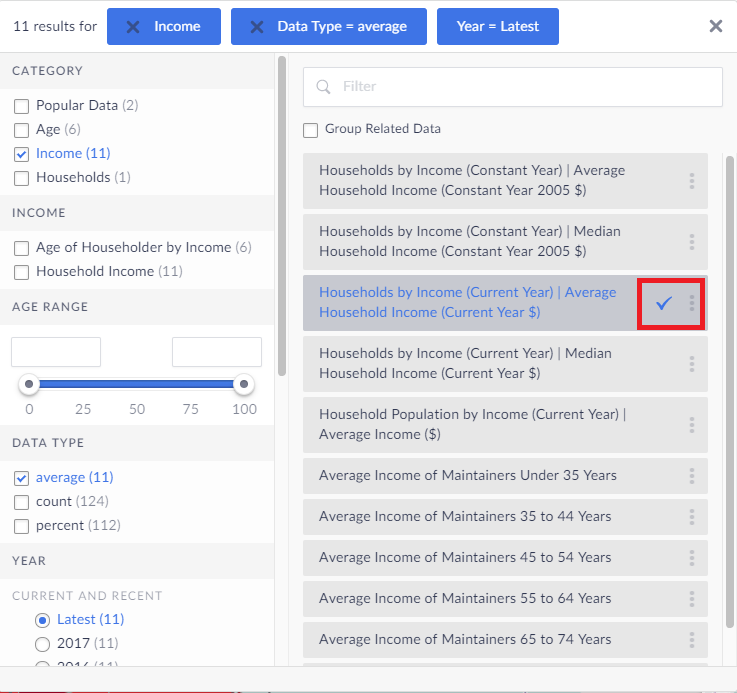Open options for Maintainers 45 to 54 Years
The width and height of the screenshot is (737, 693).
pyautogui.click(x=691, y=558)
